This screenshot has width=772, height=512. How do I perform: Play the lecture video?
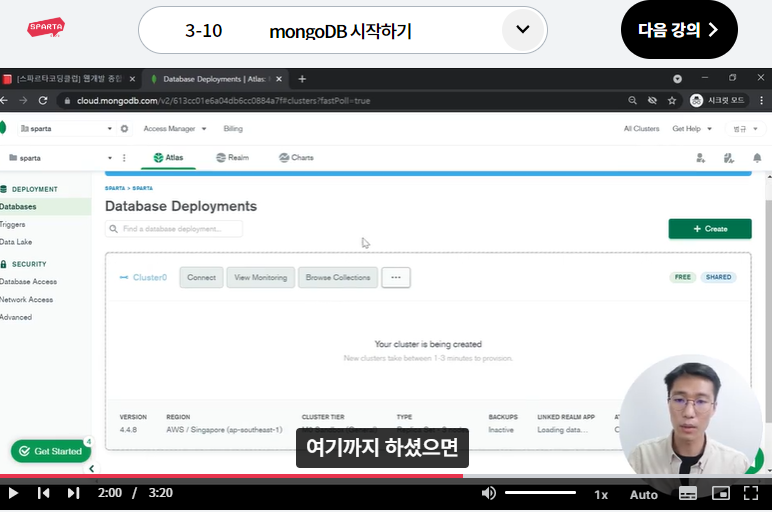pyautogui.click(x=13, y=493)
